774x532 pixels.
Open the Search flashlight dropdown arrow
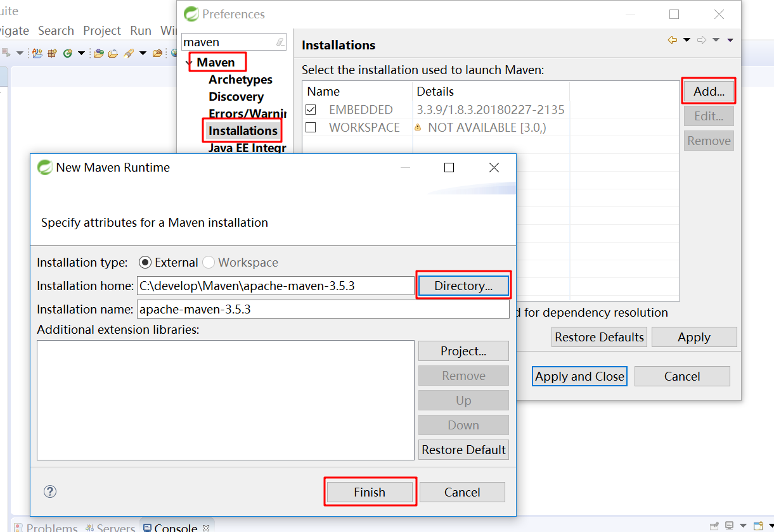point(143,53)
